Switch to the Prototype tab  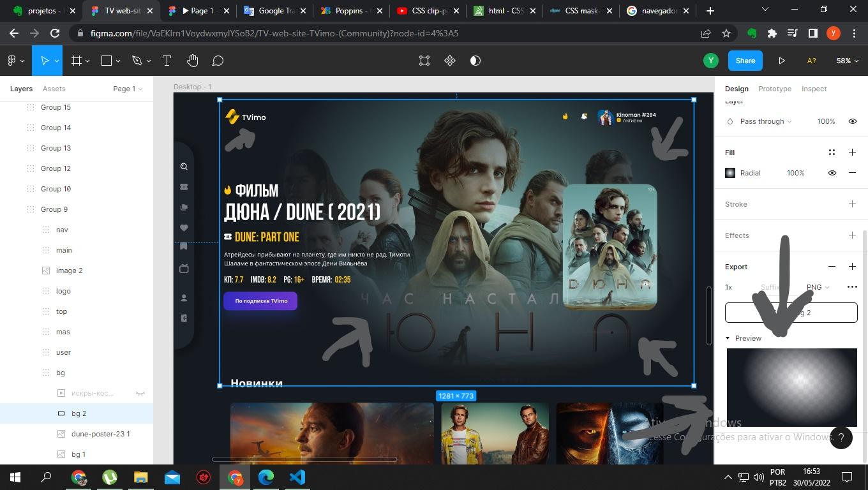(775, 89)
